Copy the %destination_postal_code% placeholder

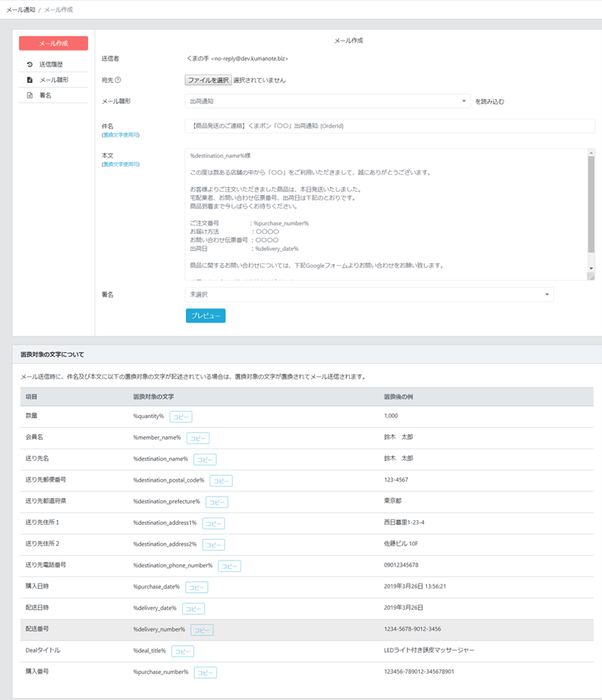coord(221,480)
